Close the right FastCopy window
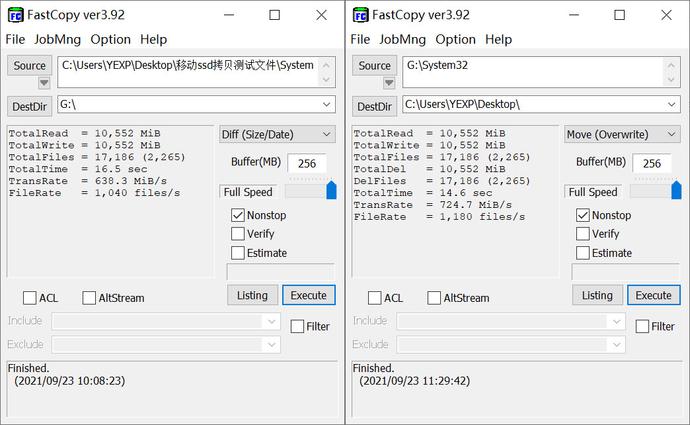690x425 pixels. [666, 15]
